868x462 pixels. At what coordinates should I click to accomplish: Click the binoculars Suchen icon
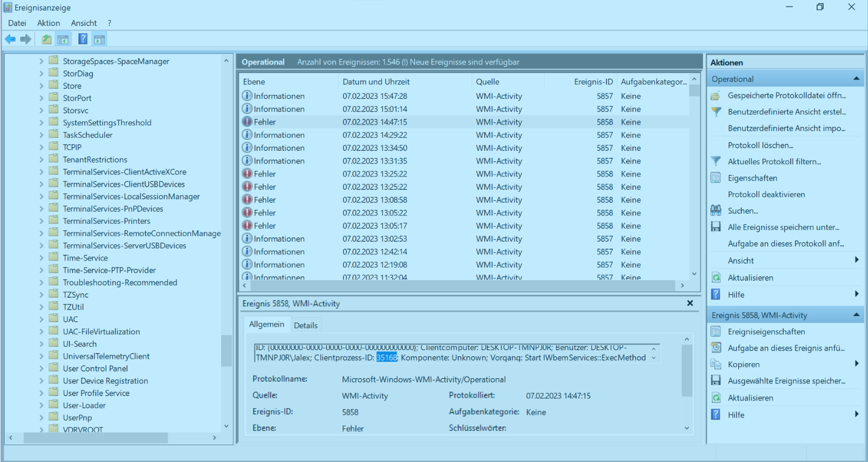(716, 210)
